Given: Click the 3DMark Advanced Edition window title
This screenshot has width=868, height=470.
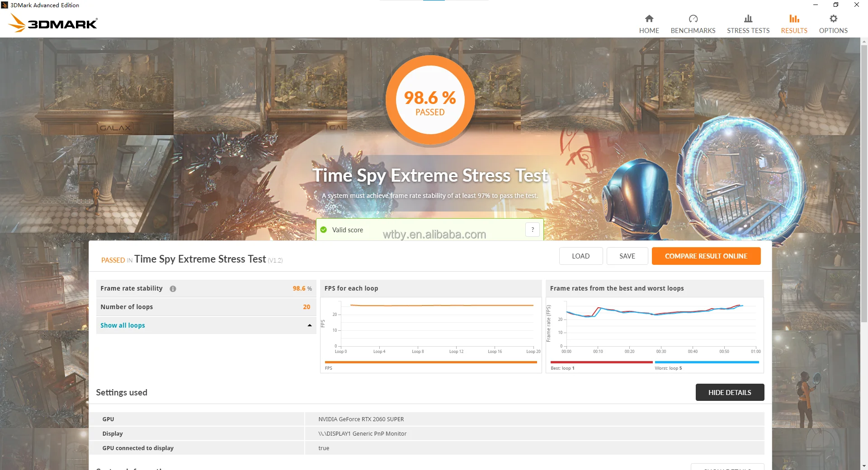Looking at the screenshot, I should click(45, 5).
